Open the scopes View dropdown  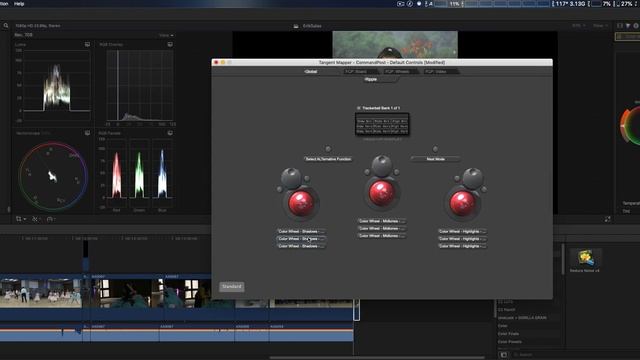166,35
